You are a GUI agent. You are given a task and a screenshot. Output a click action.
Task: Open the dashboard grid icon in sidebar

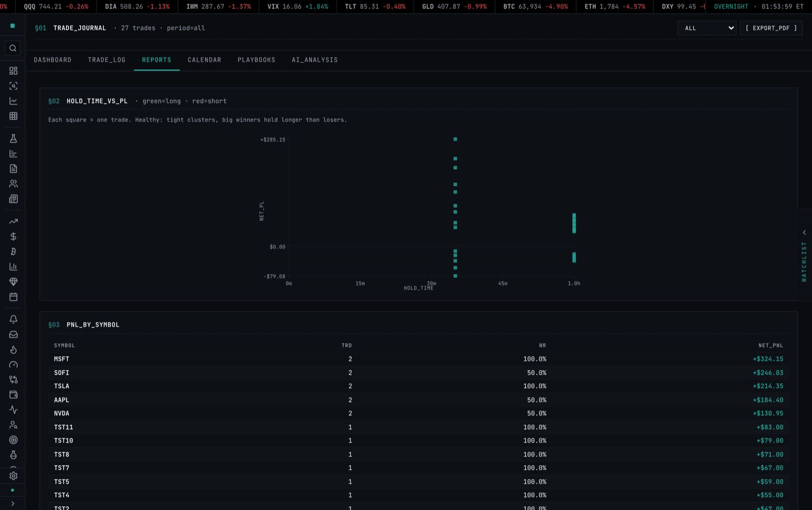point(13,71)
